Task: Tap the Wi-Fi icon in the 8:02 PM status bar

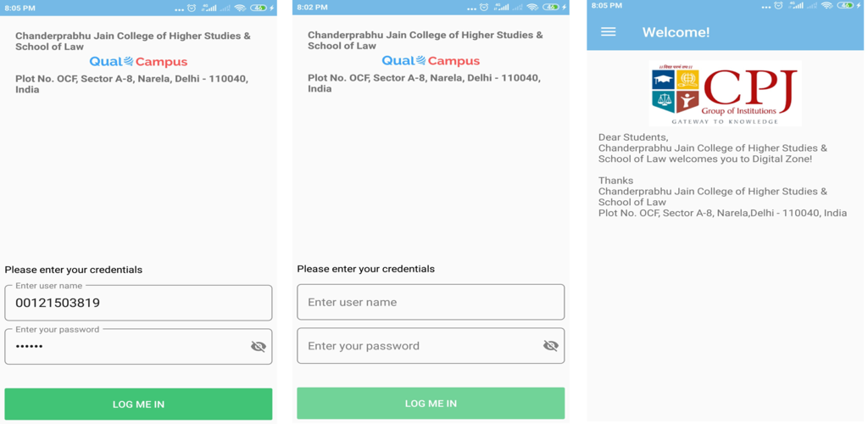Action: [532, 7]
